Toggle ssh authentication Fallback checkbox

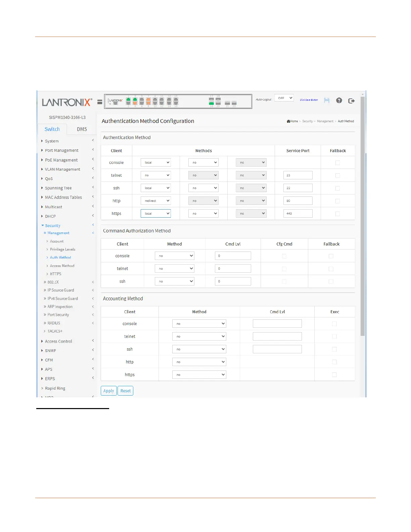[338, 188]
